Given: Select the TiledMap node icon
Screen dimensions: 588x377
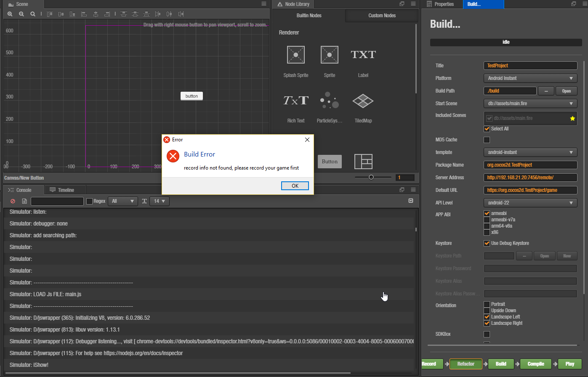Looking at the screenshot, I should click(x=363, y=101).
